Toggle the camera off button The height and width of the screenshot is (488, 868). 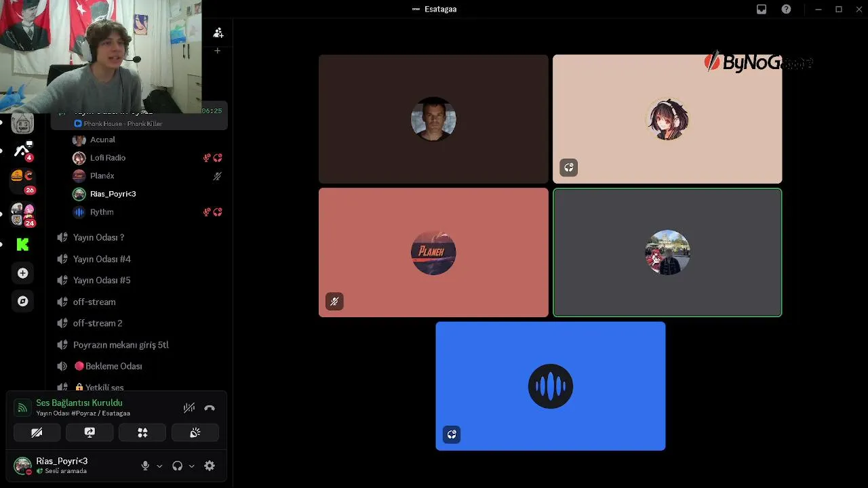37,432
